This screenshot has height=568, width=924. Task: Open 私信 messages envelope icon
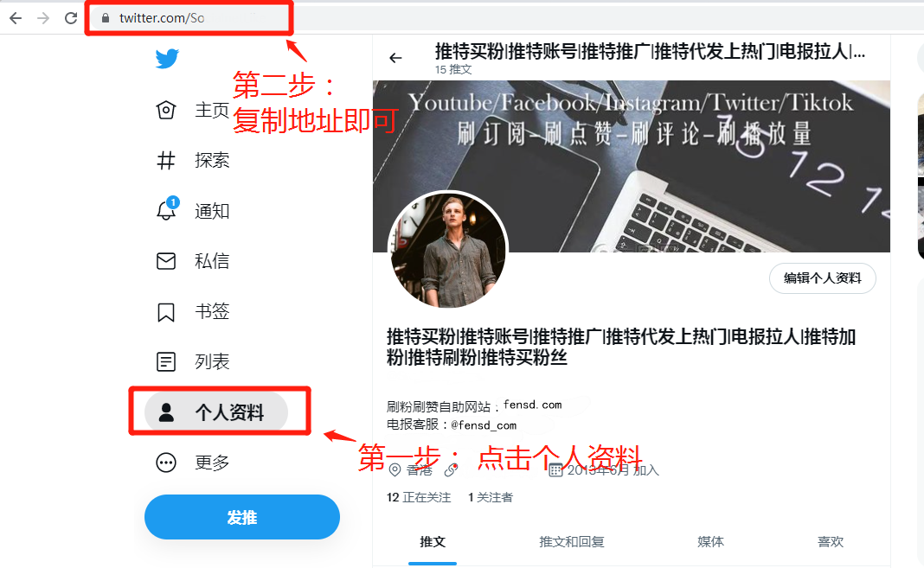(166, 261)
